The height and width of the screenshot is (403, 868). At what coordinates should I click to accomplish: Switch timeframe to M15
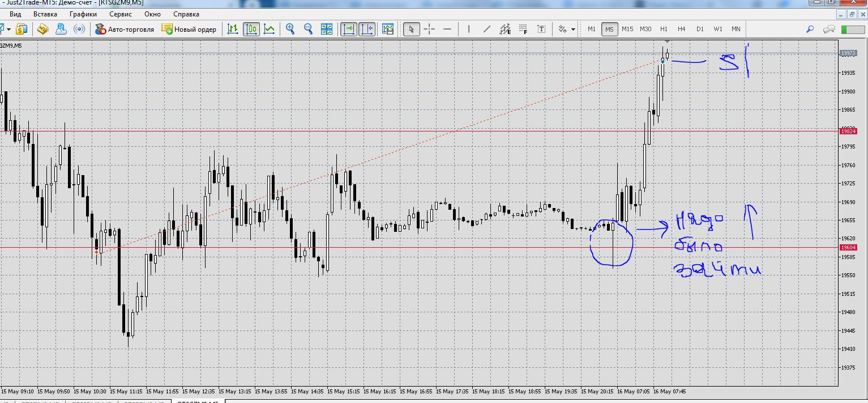[627, 29]
